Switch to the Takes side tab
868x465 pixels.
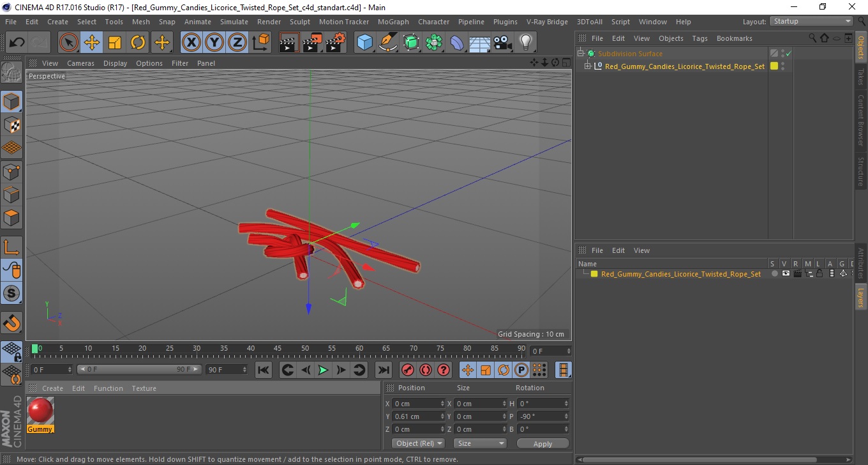click(860, 77)
